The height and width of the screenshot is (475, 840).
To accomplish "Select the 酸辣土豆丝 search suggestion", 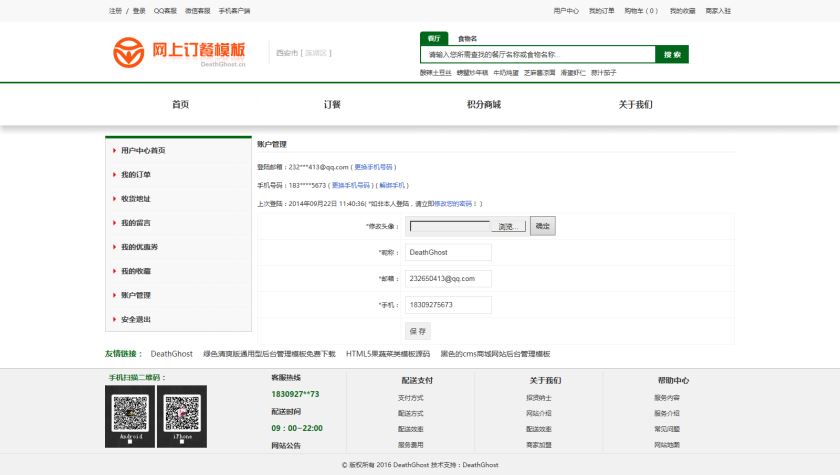I will [436, 73].
